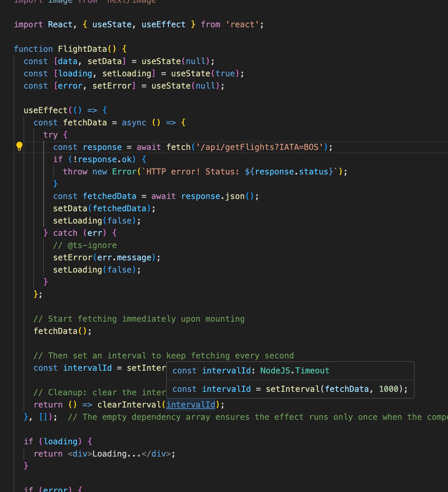Image resolution: width=448 pixels, height=492 pixels.
Task: Click the 'fetchData();' call below mounting comment
Action: click(63, 331)
